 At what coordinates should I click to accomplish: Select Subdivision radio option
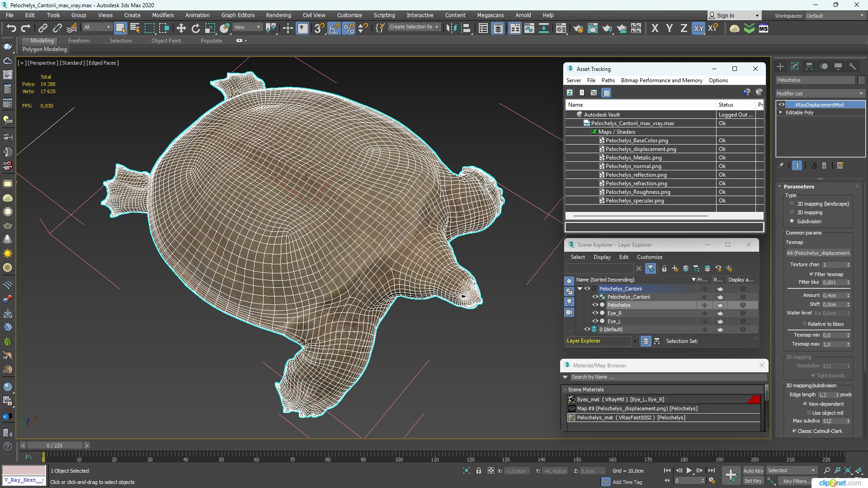coord(792,221)
